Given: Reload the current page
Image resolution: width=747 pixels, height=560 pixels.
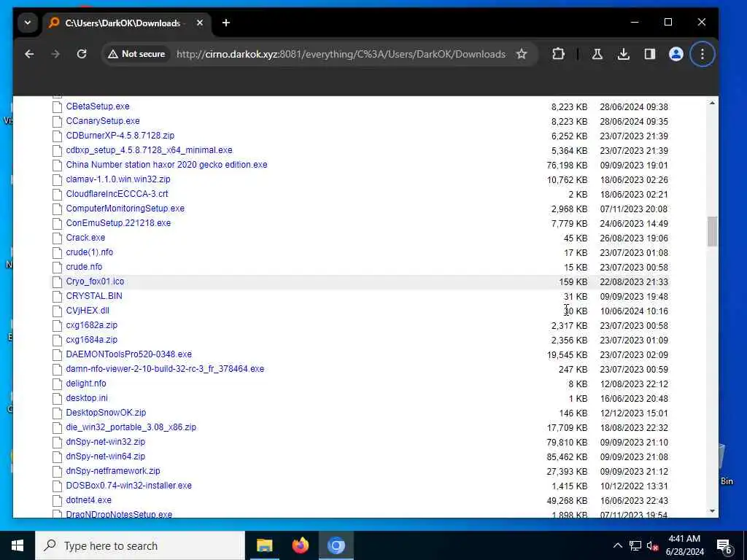Looking at the screenshot, I should [82, 54].
